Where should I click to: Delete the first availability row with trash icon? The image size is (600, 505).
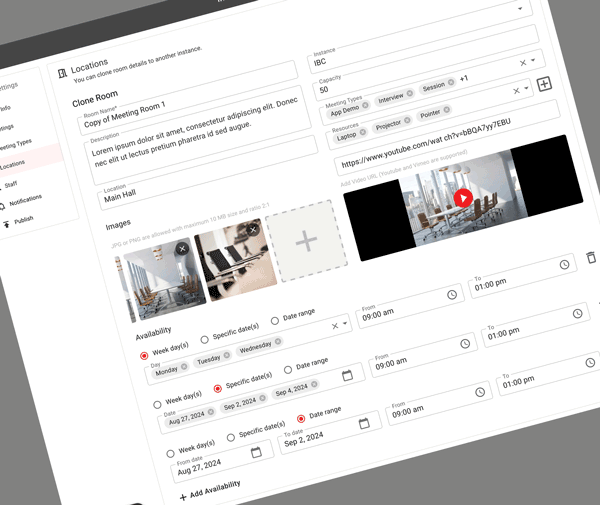point(591,258)
